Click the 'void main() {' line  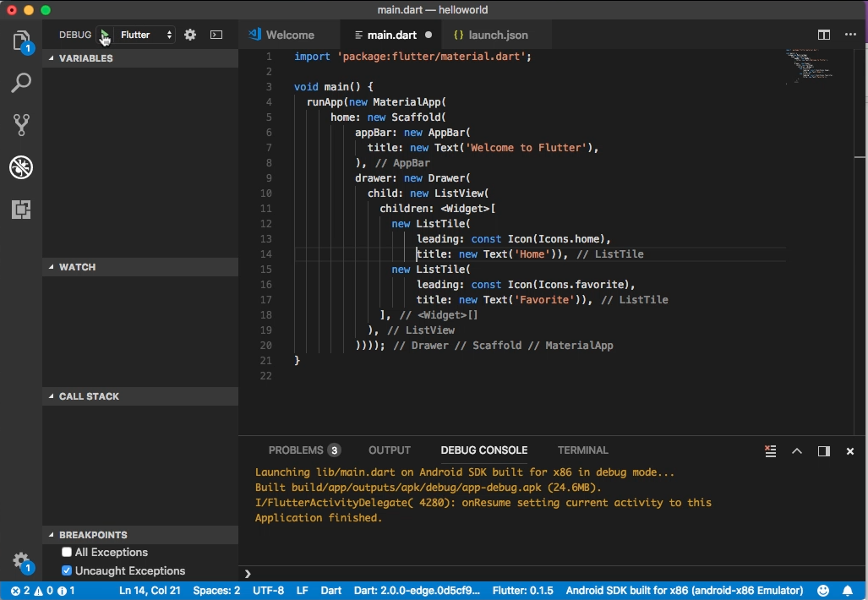(x=334, y=87)
